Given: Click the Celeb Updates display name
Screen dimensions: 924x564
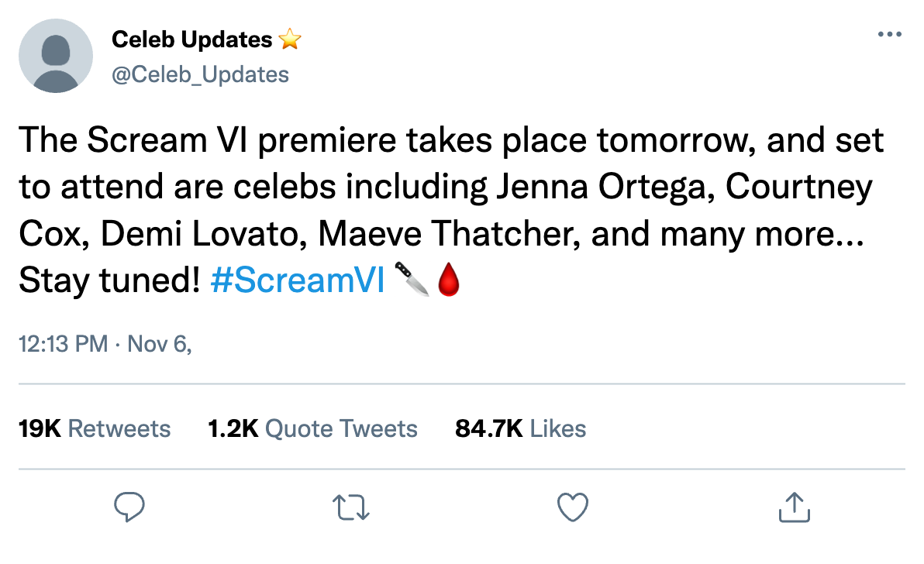Looking at the screenshot, I should (192, 40).
